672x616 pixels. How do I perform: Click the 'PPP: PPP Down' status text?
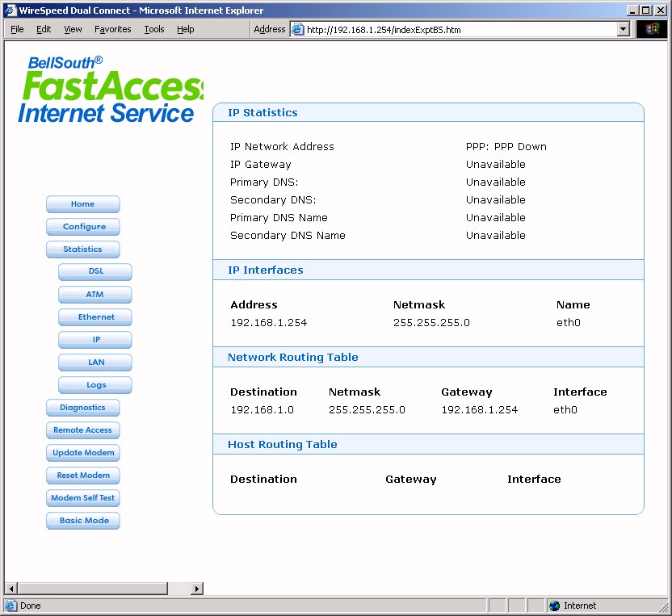(x=506, y=146)
